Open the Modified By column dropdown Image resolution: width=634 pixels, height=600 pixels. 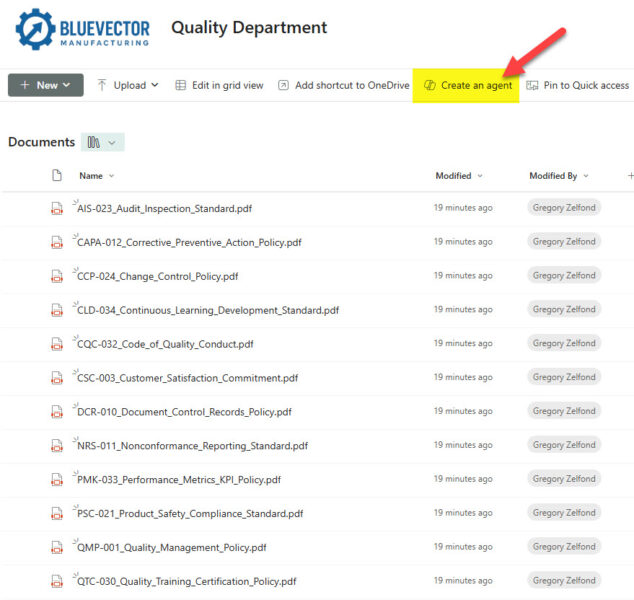tap(586, 176)
